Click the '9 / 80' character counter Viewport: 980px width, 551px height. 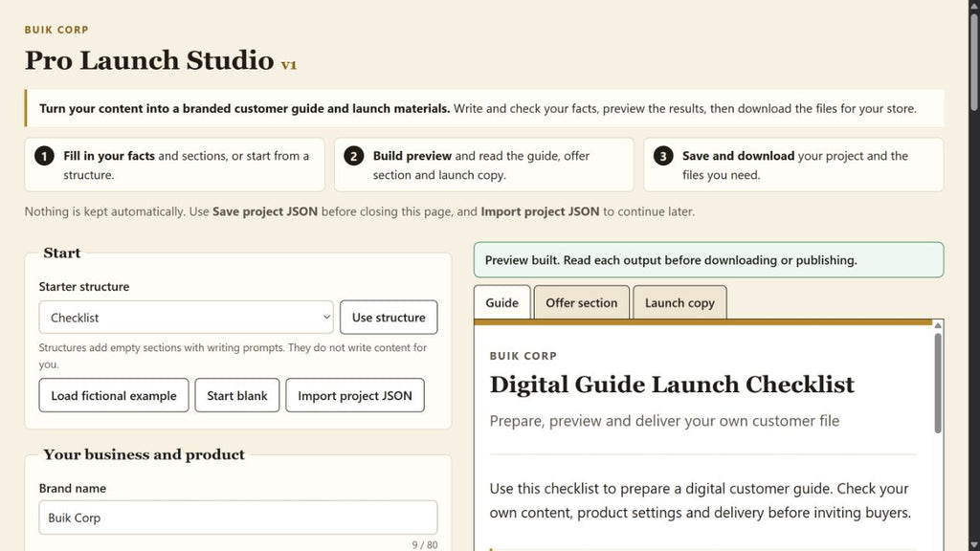425,544
